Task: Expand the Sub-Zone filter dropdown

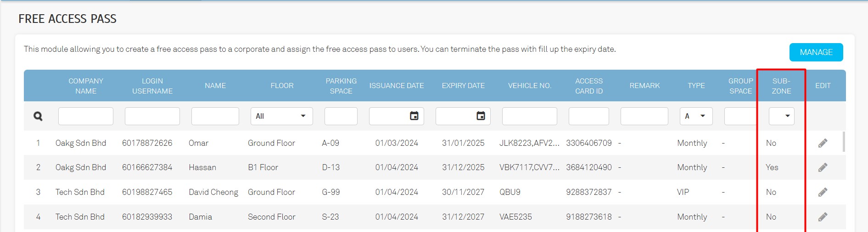Action: pyautogui.click(x=781, y=116)
